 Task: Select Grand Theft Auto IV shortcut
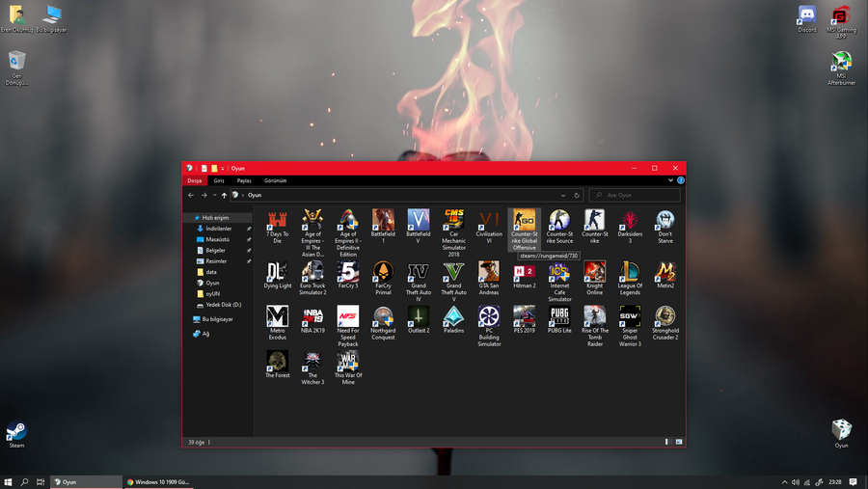tap(419, 282)
